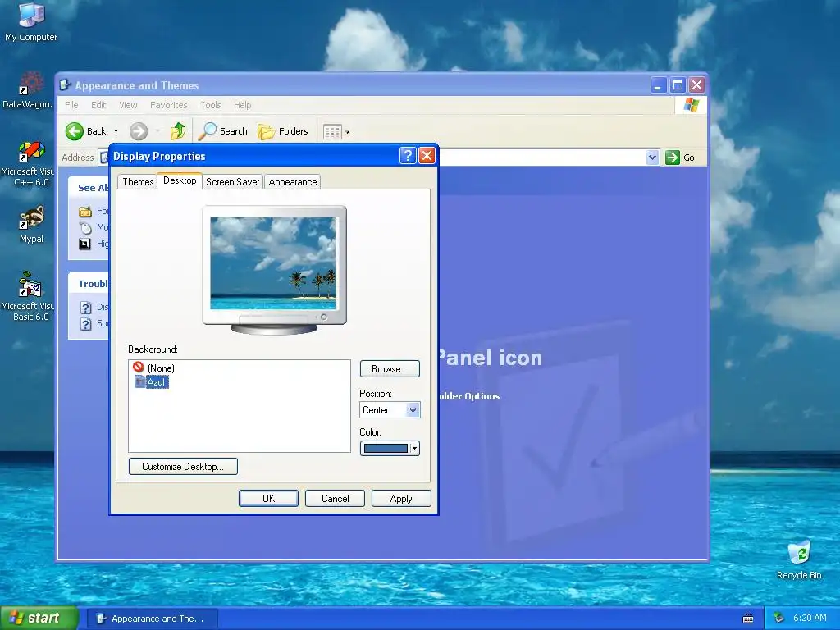Click the Safely Remove Hardware tray icon
The image size is (840, 630).
(x=779, y=619)
